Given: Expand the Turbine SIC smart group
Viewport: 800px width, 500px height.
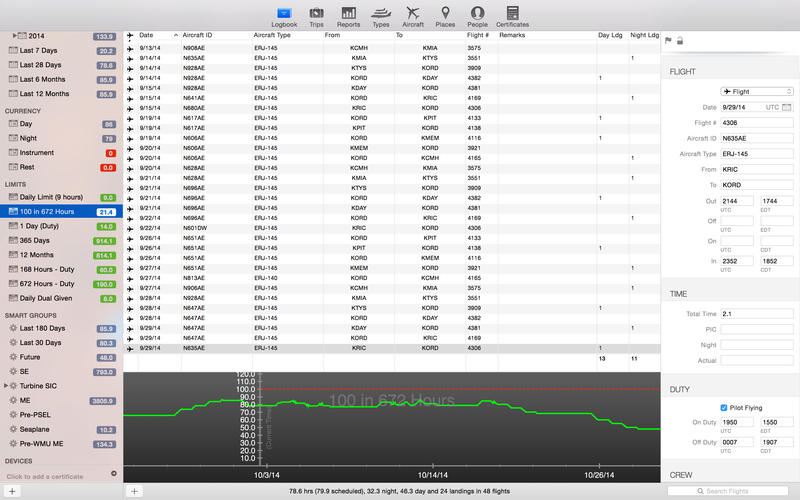Looking at the screenshot, I should 7,385.
